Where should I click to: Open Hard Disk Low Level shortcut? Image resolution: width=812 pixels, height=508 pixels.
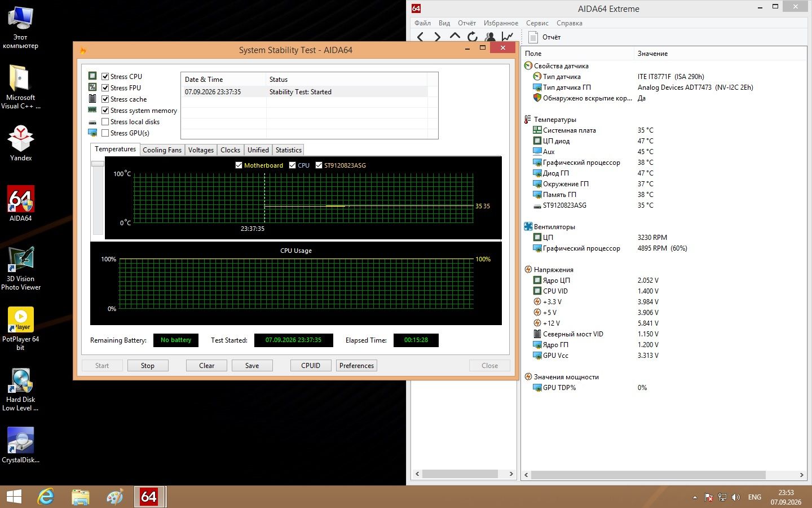click(21, 389)
